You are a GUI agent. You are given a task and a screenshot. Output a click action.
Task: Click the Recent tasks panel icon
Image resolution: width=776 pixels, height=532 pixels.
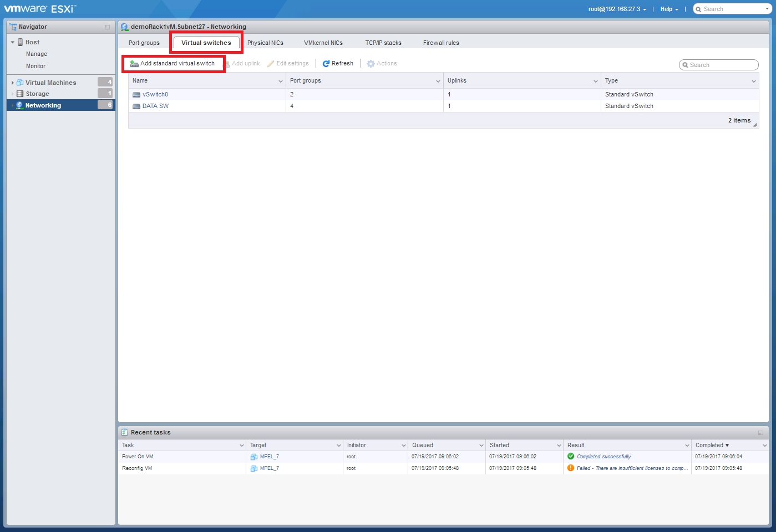tap(125, 432)
